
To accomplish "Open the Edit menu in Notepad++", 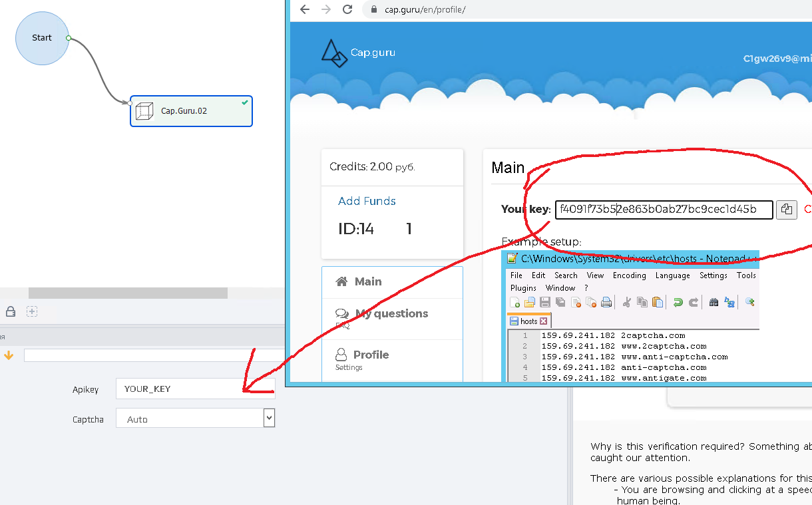I will 538,275.
